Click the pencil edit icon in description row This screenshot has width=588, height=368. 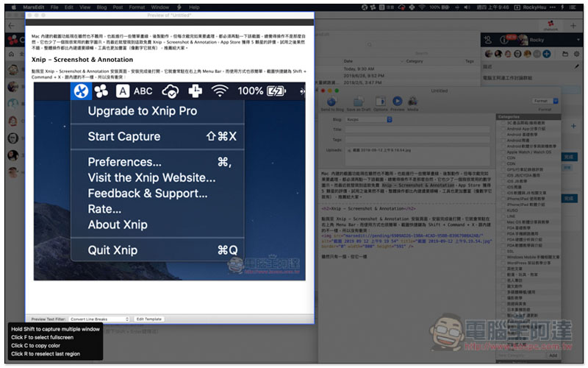(x=576, y=67)
